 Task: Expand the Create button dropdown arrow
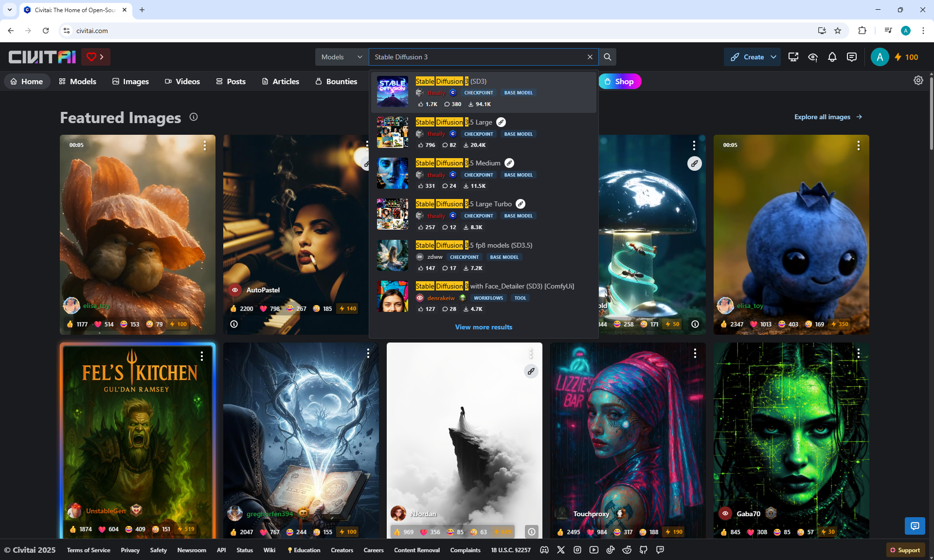point(773,57)
